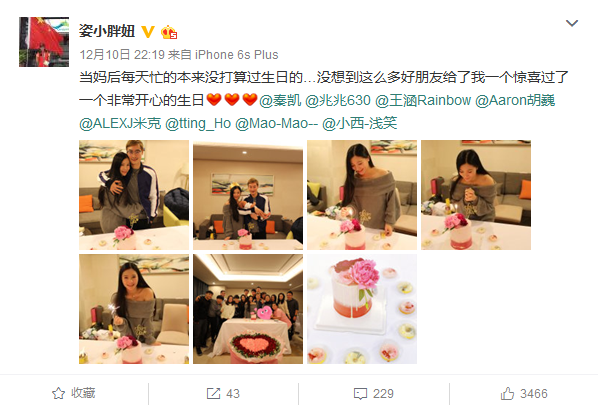Open the @小西-浅笑 mention link

[x=360, y=123]
